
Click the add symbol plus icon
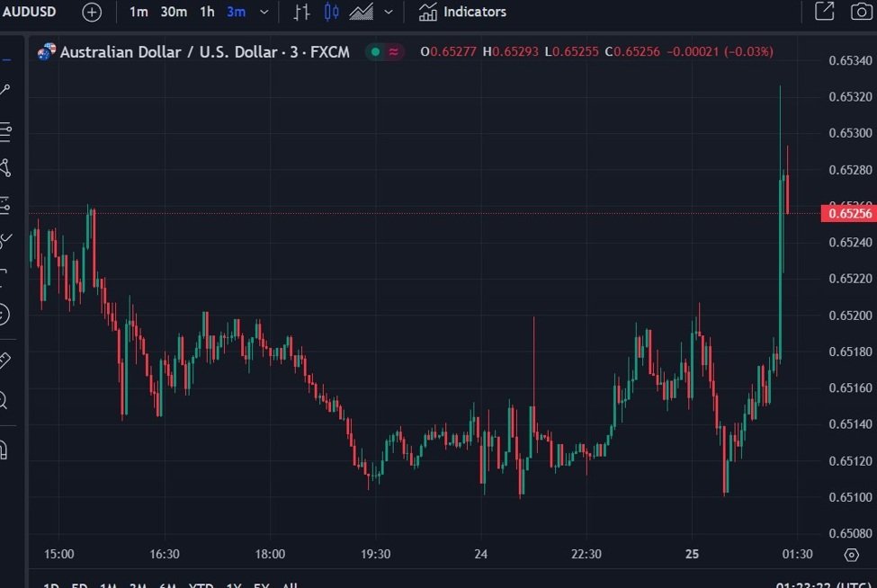(92, 12)
